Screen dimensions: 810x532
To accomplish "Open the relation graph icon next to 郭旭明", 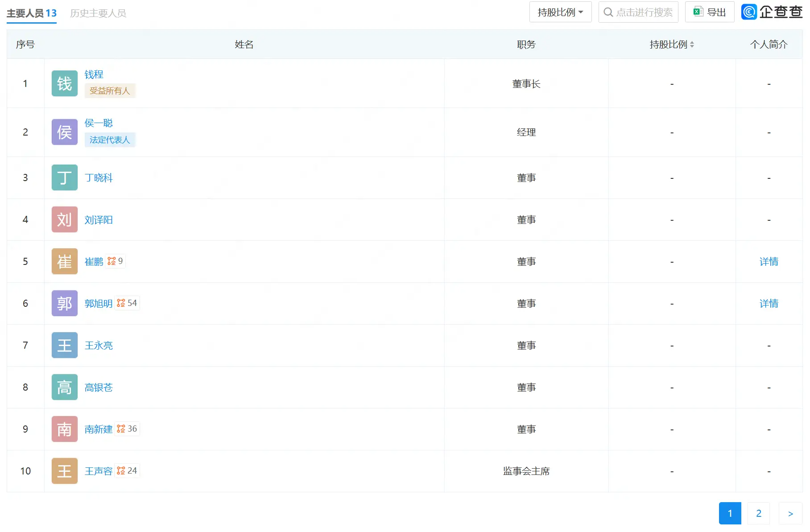I will pos(121,303).
